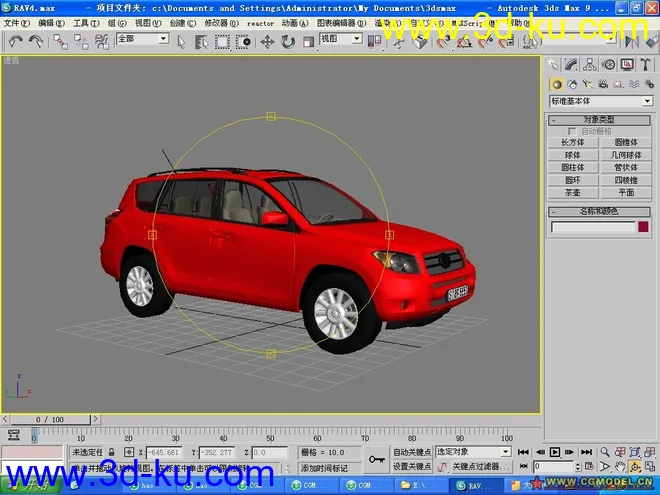Toggle absolute/offset transform type-in mode
This screenshot has width=660, height=495.
click(129, 452)
